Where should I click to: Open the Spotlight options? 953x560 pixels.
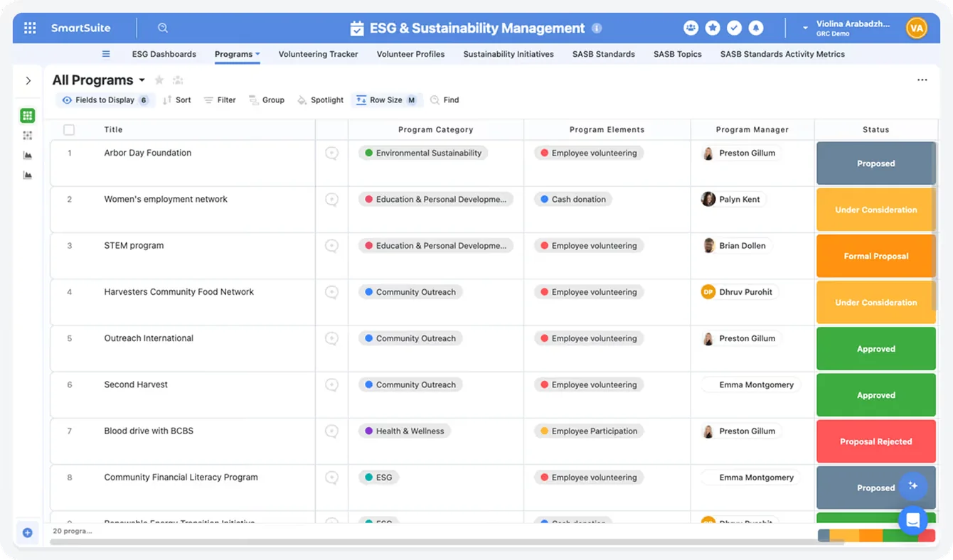[x=320, y=100]
